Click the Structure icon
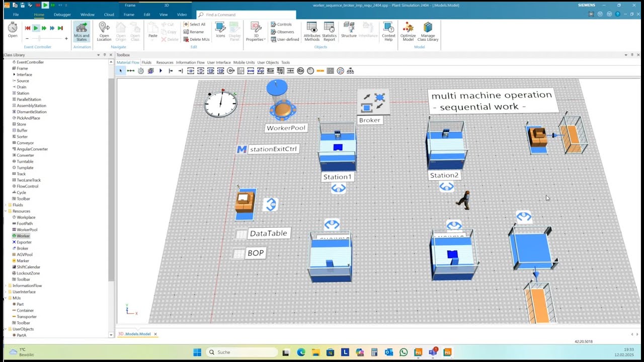644x362 pixels. (x=349, y=30)
